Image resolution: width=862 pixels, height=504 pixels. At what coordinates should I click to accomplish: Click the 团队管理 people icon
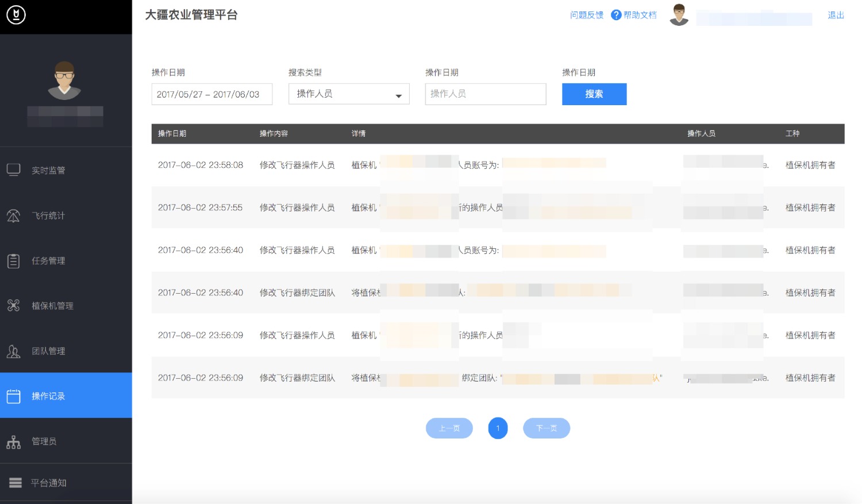14,351
